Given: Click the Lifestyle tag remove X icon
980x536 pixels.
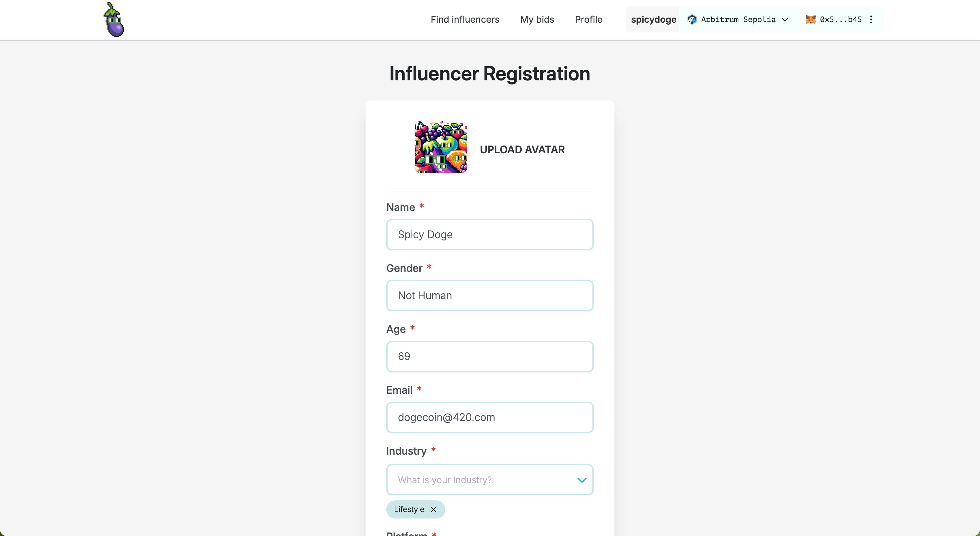Looking at the screenshot, I should click(434, 509).
